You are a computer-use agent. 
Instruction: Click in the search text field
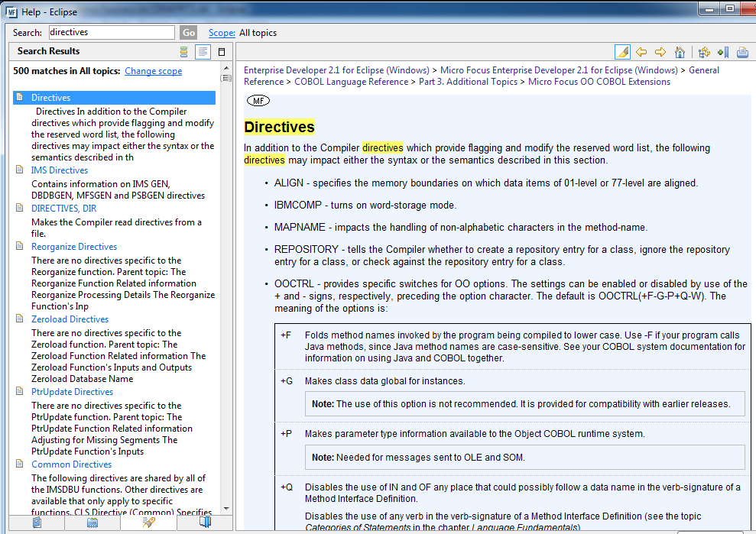click(x=111, y=33)
